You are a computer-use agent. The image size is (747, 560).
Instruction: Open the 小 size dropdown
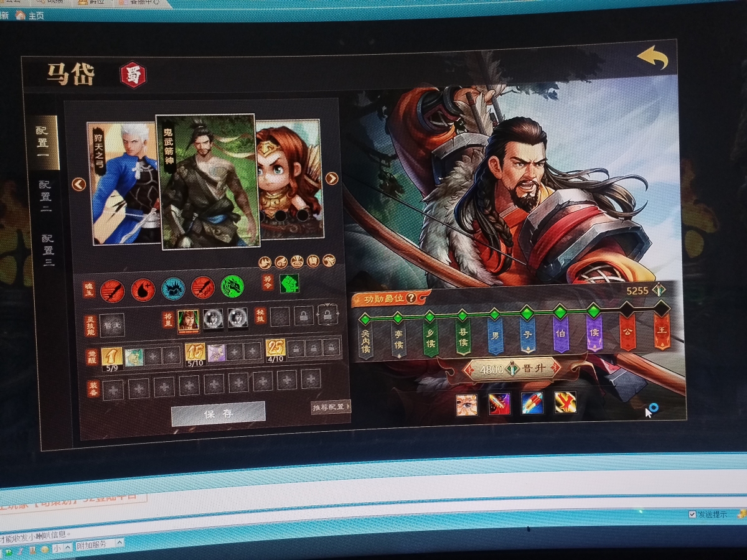coord(61,548)
